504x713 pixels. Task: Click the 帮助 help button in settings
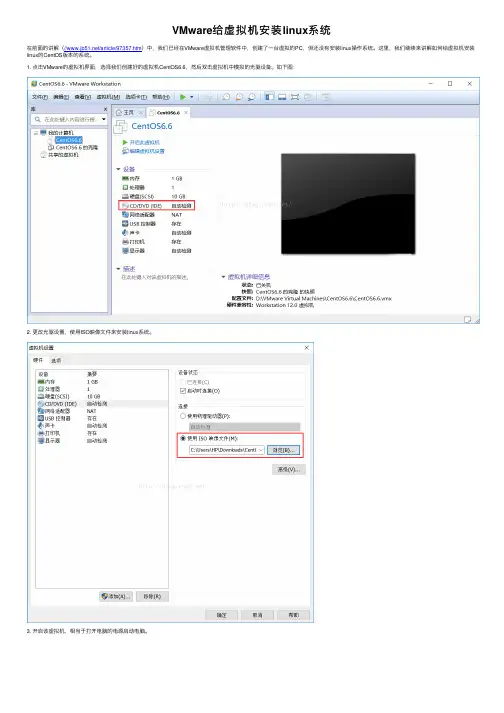click(x=294, y=615)
